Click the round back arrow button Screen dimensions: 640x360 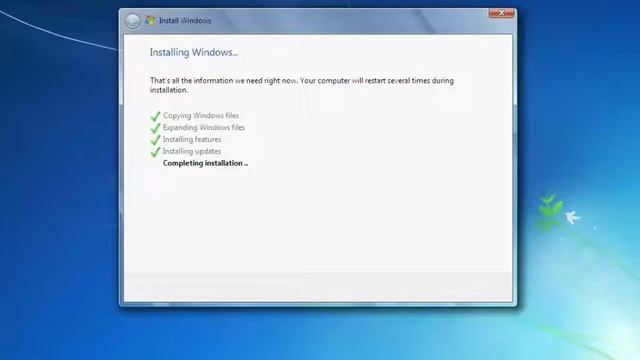click(133, 21)
